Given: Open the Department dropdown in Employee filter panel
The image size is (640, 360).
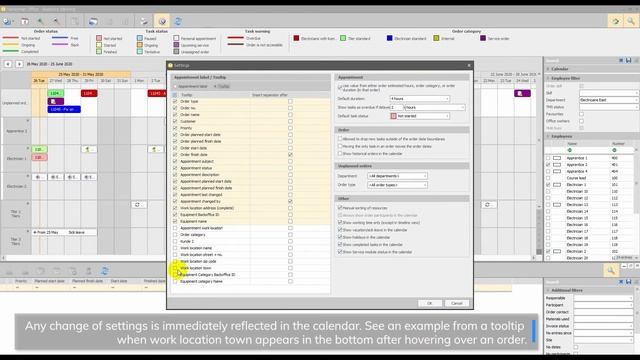Looking at the screenshot, I should [x=608, y=100].
